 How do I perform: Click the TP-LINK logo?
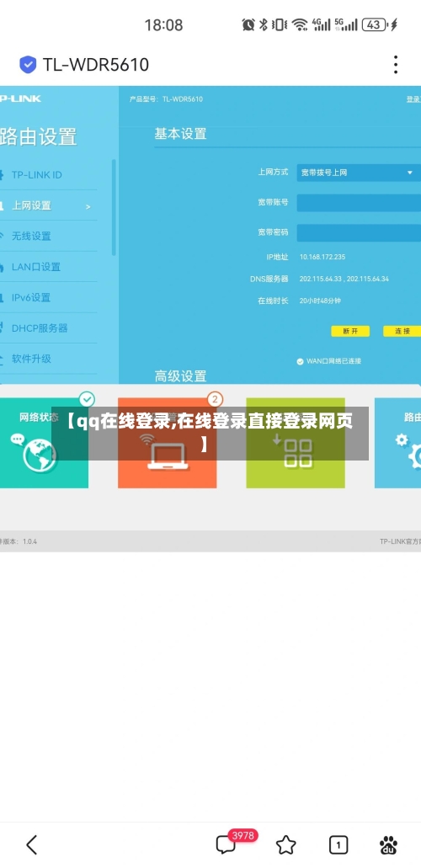(20, 99)
